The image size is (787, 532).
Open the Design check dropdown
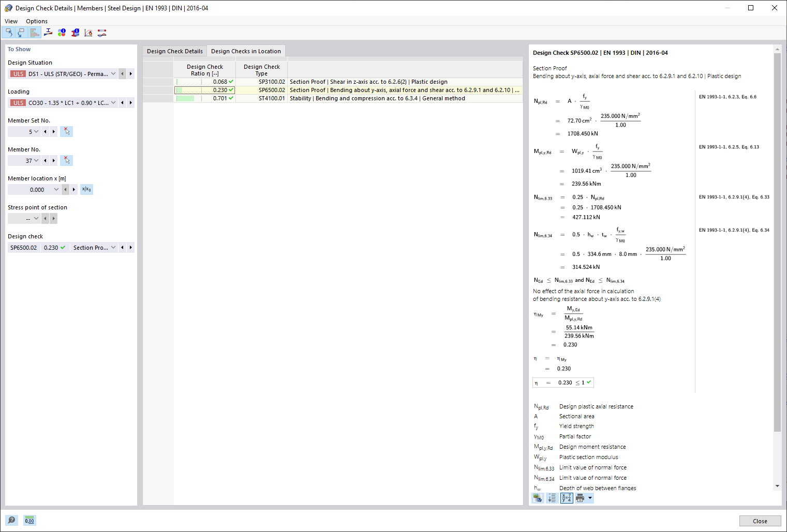[113, 248]
